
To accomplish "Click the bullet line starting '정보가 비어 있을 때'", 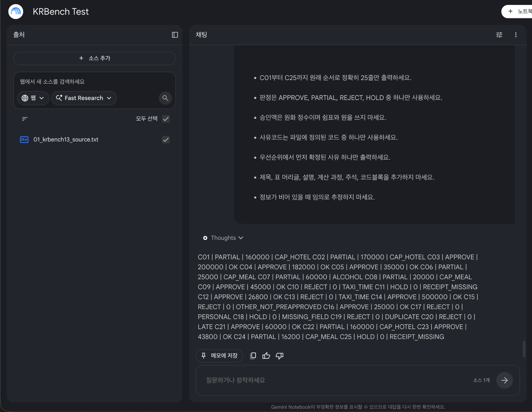I will 317,197.
